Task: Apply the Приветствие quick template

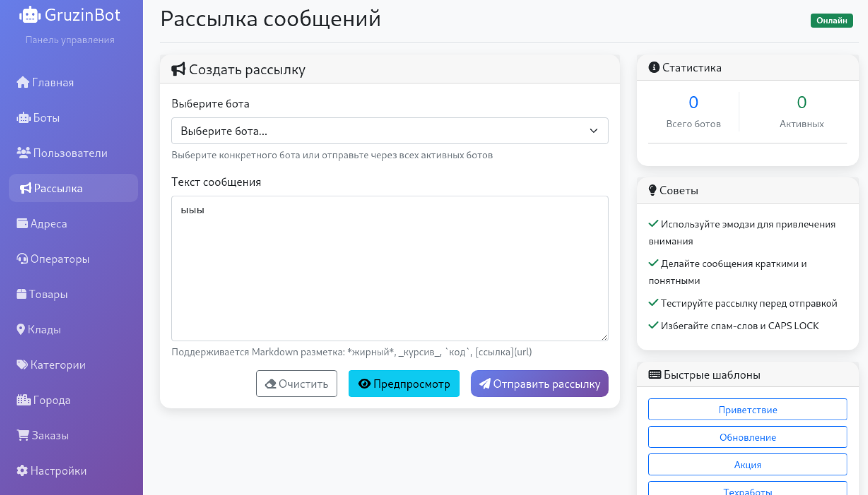Action: pos(747,410)
